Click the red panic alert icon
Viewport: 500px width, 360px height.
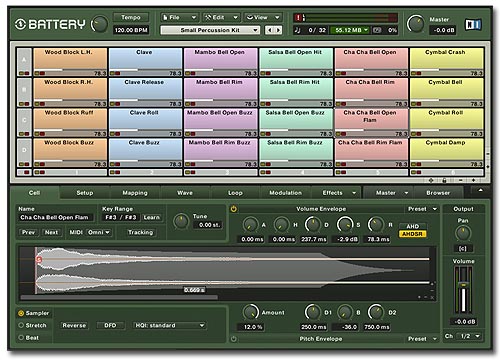[299, 17]
